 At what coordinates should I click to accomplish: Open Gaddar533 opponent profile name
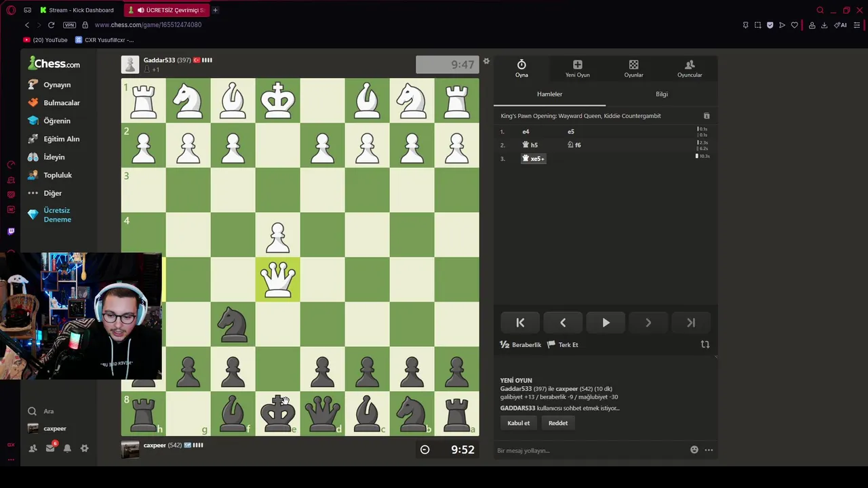[x=159, y=60]
